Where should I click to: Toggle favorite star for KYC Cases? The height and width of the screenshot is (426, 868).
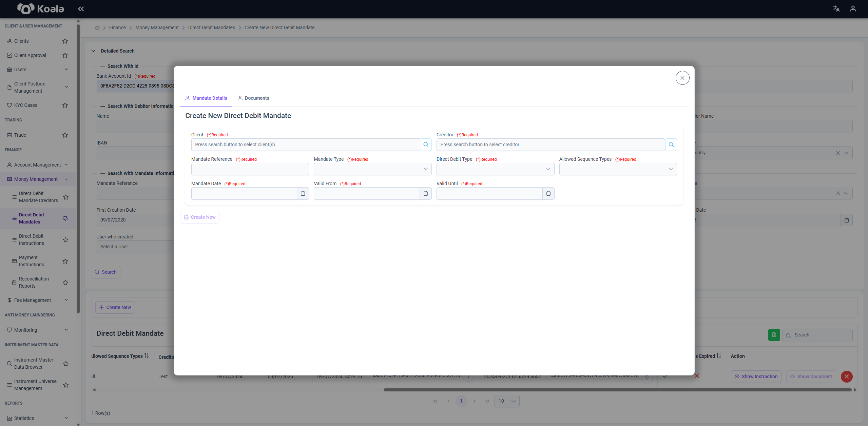pyautogui.click(x=65, y=105)
